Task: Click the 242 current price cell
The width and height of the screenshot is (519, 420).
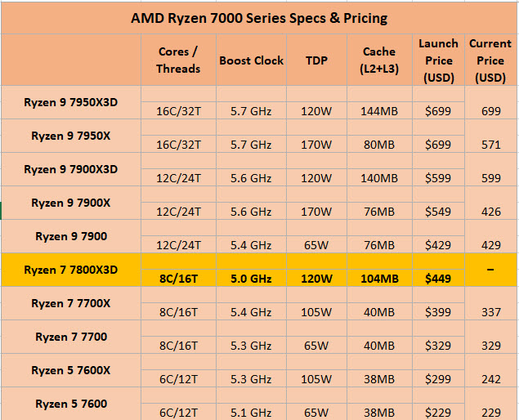Action: (x=491, y=379)
